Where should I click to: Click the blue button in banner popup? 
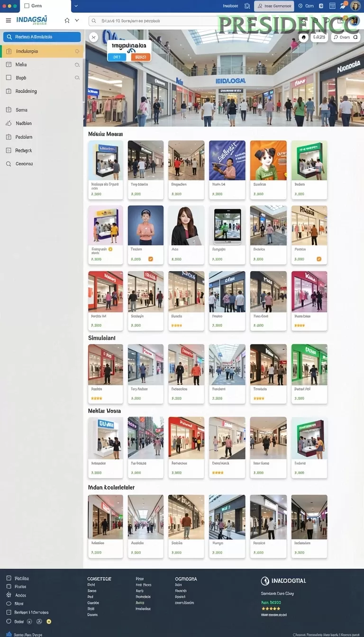coord(117,57)
